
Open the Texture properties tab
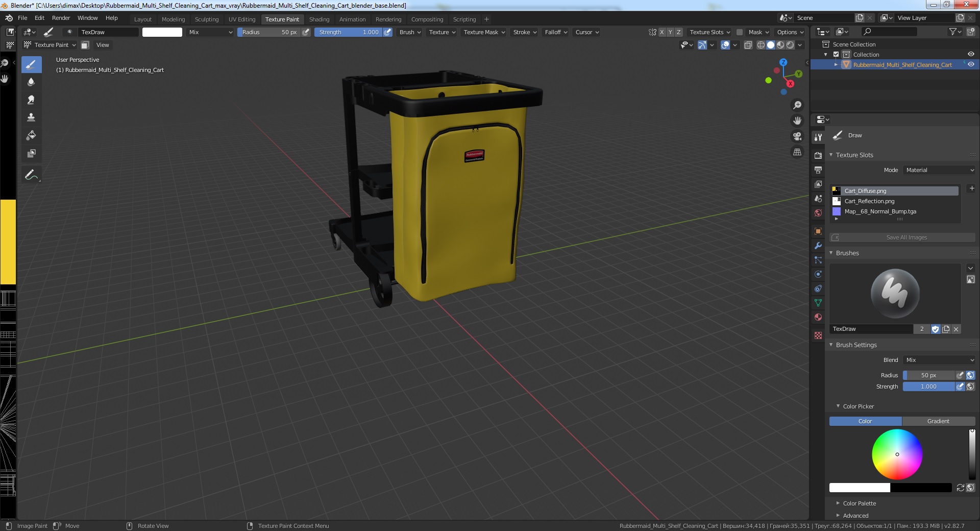click(x=818, y=335)
